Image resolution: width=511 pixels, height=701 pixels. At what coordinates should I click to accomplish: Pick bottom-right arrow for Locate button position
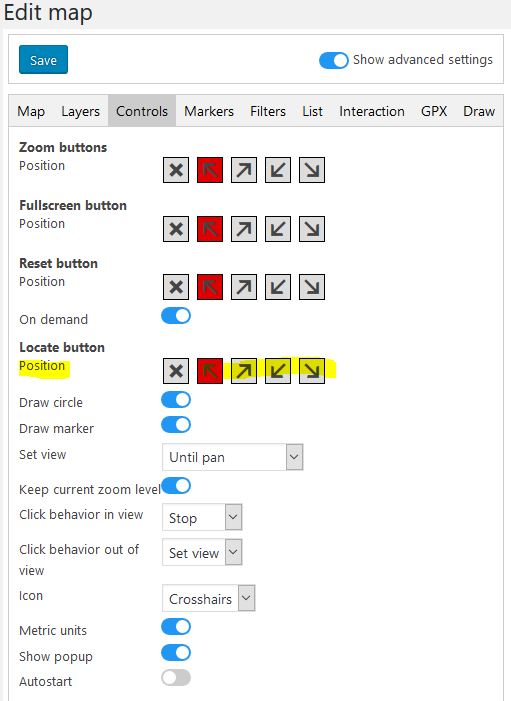312,371
